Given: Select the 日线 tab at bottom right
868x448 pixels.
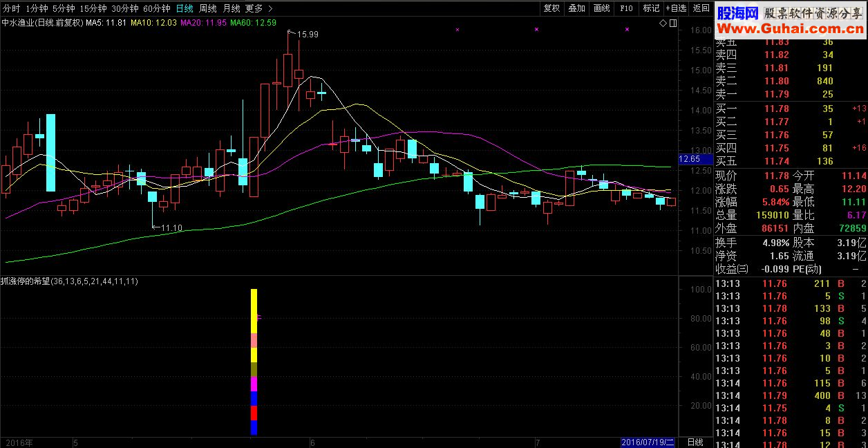Looking at the screenshot, I should [695, 442].
